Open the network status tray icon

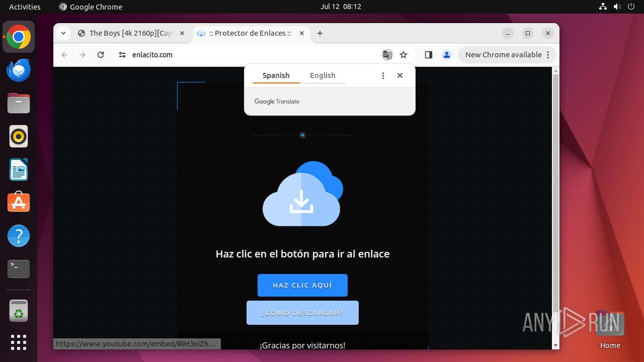click(x=603, y=7)
